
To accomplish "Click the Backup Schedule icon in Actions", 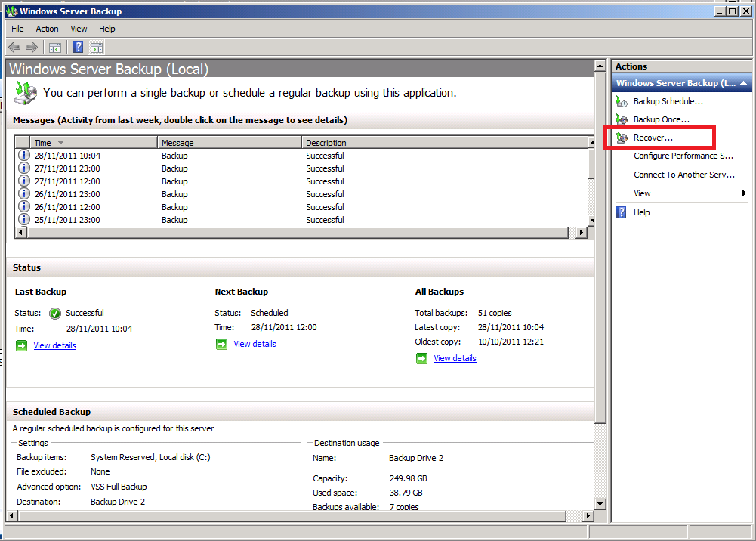I will point(622,101).
